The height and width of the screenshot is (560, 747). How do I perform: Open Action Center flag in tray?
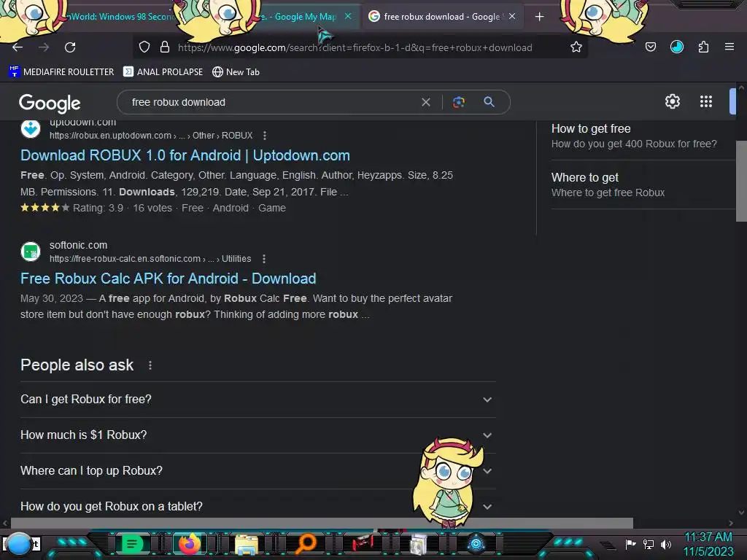630,544
